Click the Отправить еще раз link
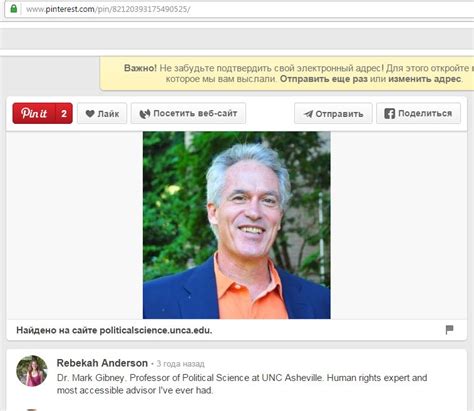The image size is (474, 411). (x=323, y=79)
